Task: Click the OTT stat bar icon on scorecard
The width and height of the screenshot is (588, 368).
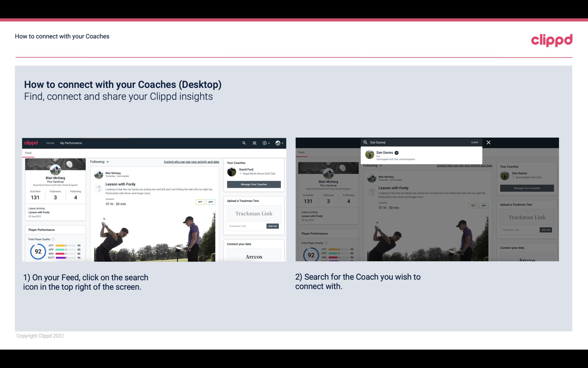Action: pyautogui.click(x=64, y=246)
